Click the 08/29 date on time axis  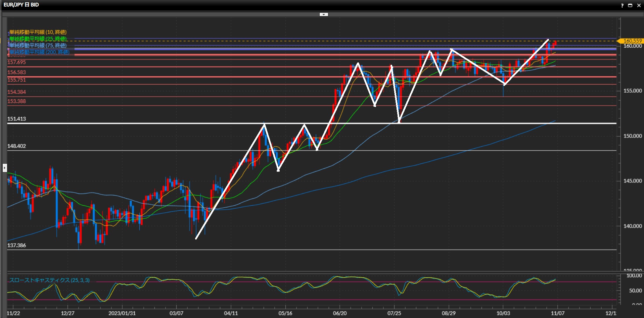[x=449, y=313]
